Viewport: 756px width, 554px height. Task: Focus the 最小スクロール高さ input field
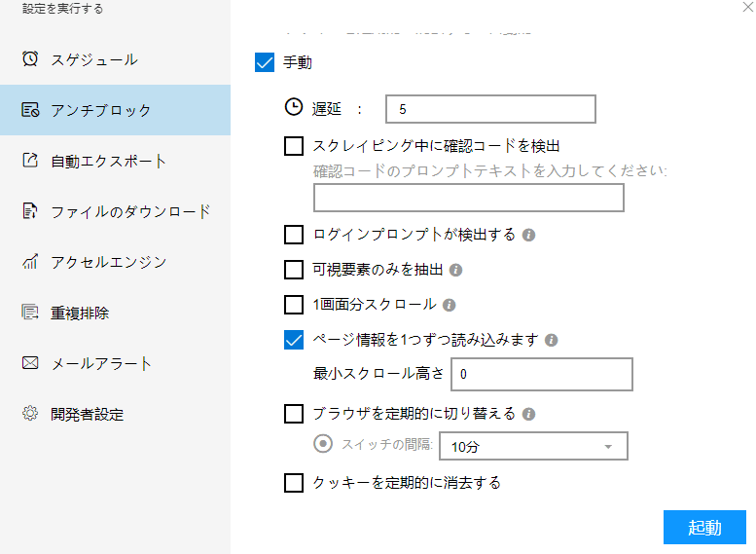(541, 374)
